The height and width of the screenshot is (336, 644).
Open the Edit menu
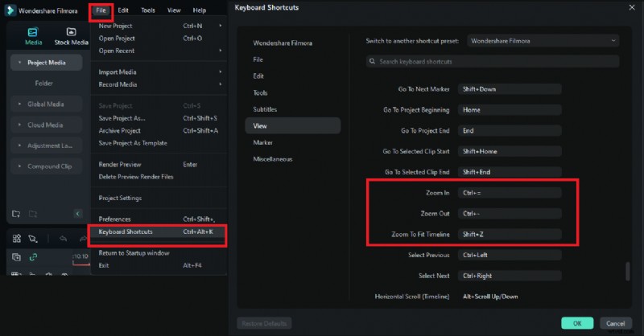(123, 10)
